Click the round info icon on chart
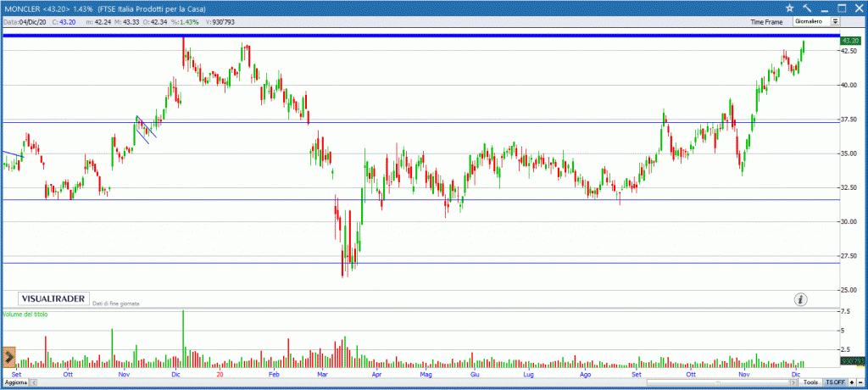The height and width of the screenshot is (390, 868). (800, 299)
